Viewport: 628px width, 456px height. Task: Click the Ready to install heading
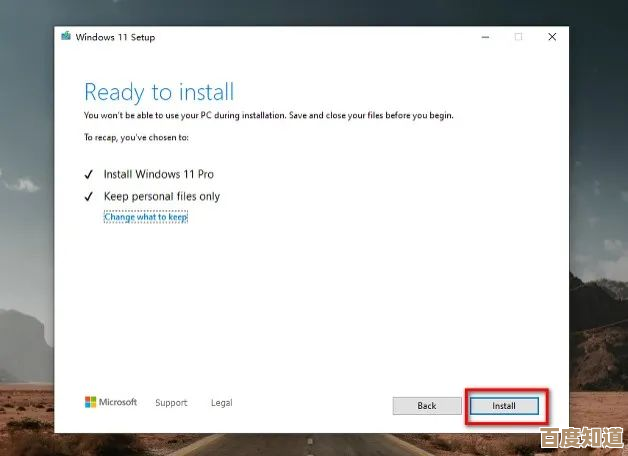pyautogui.click(x=159, y=93)
